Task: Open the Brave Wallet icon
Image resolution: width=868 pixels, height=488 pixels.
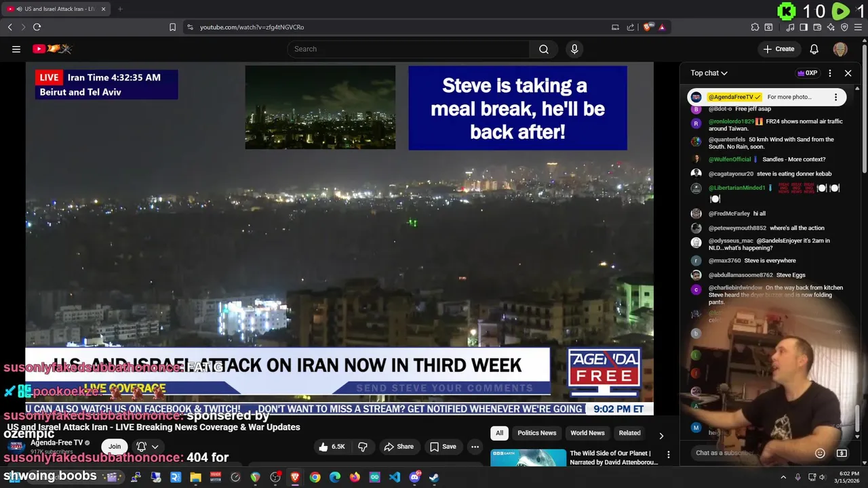Action: (817, 27)
